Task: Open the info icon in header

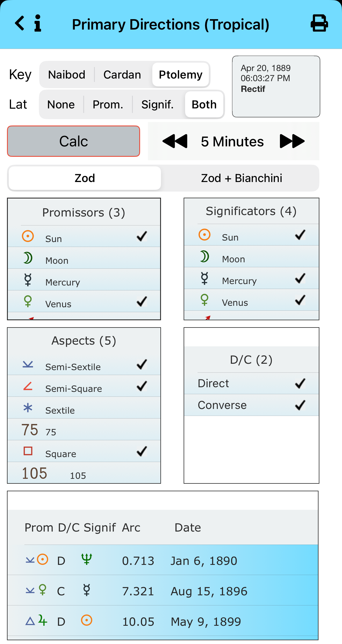Action: 38,23
